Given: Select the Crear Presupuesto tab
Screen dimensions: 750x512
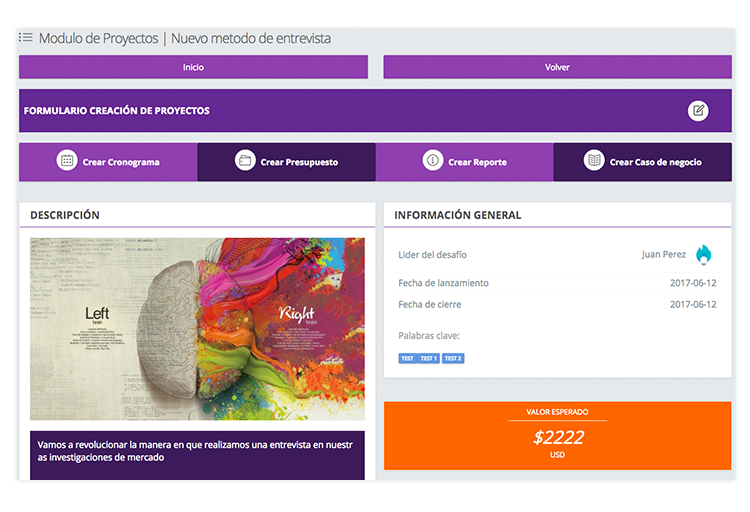Looking at the screenshot, I should [287, 162].
